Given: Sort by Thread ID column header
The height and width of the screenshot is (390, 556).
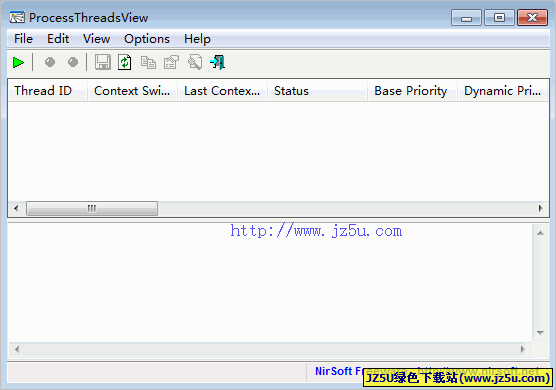Looking at the screenshot, I should click(48, 91).
